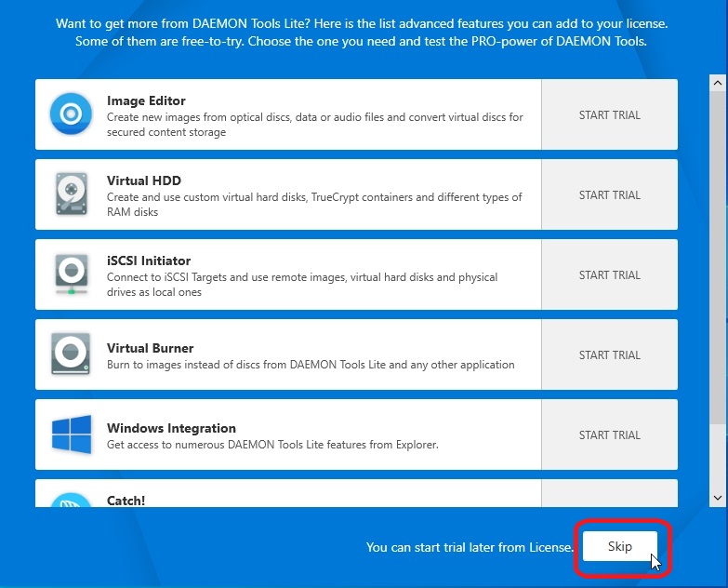This screenshot has height=588, width=728.
Task: Start trial for Virtual HDD
Action: pyautogui.click(x=609, y=194)
